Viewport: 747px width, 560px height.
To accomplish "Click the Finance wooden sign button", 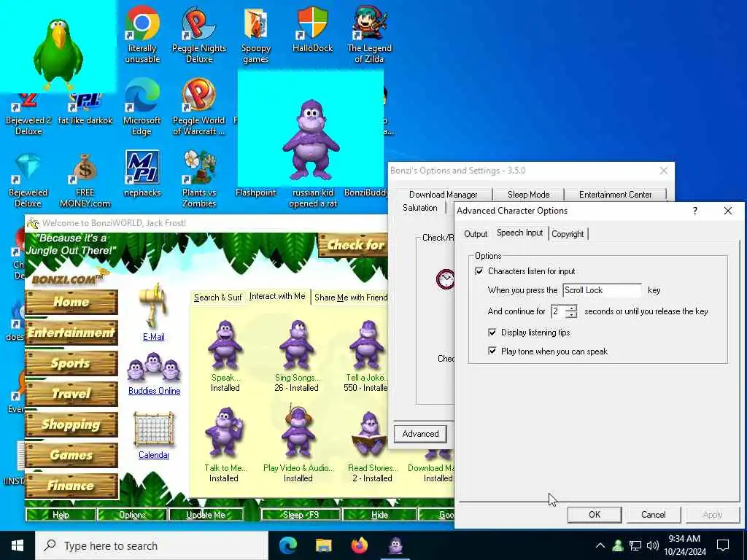I will [71, 486].
